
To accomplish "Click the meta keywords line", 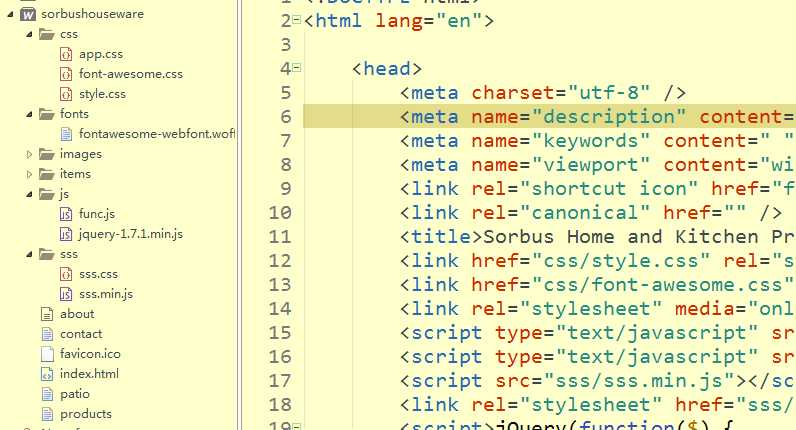I will (x=597, y=141).
